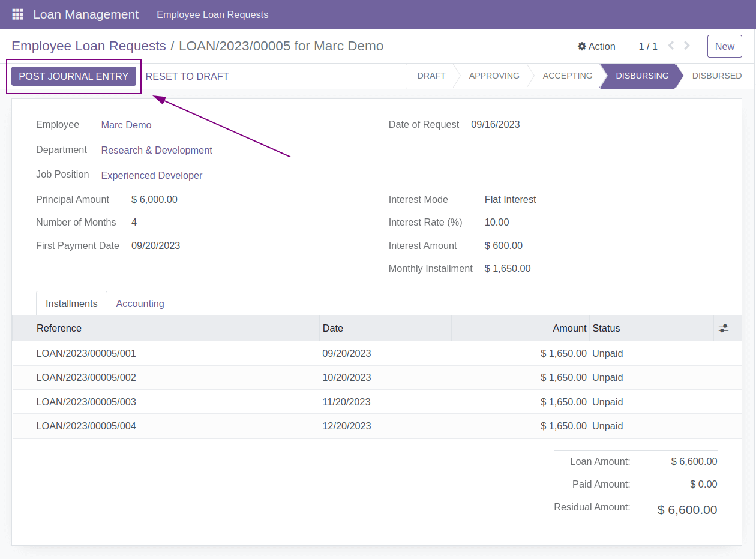
Task: Click the Action gear menu
Action: 596,46
